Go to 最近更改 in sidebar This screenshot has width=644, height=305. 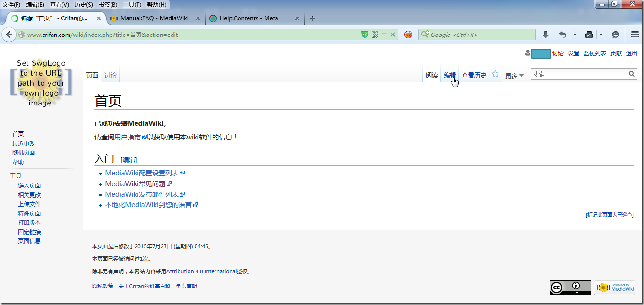(x=24, y=143)
